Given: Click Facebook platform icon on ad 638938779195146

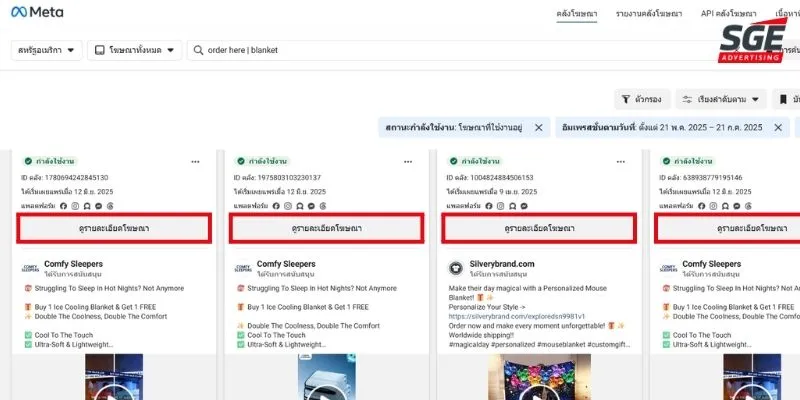Looking at the screenshot, I should tap(702, 206).
